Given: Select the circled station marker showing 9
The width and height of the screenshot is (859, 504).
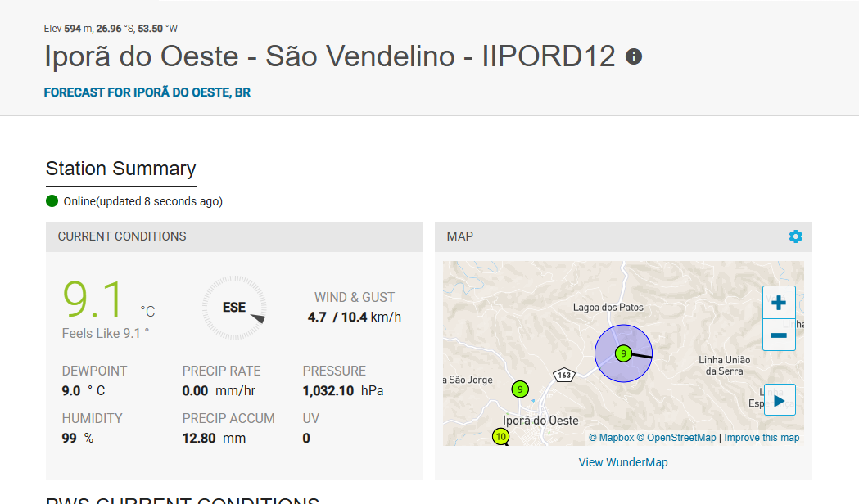Looking at the screenshot, I should pos(623,353).
